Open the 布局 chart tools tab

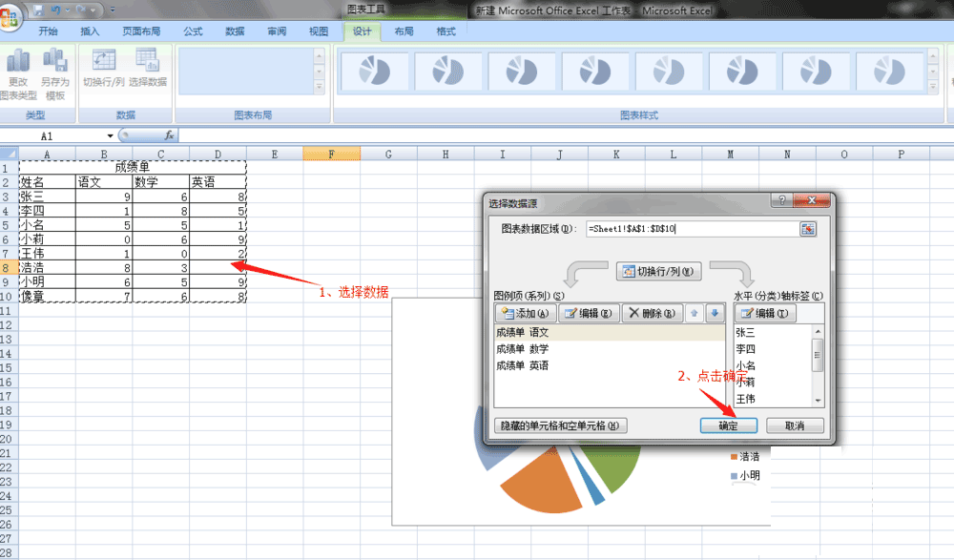[x=404, y=31]
